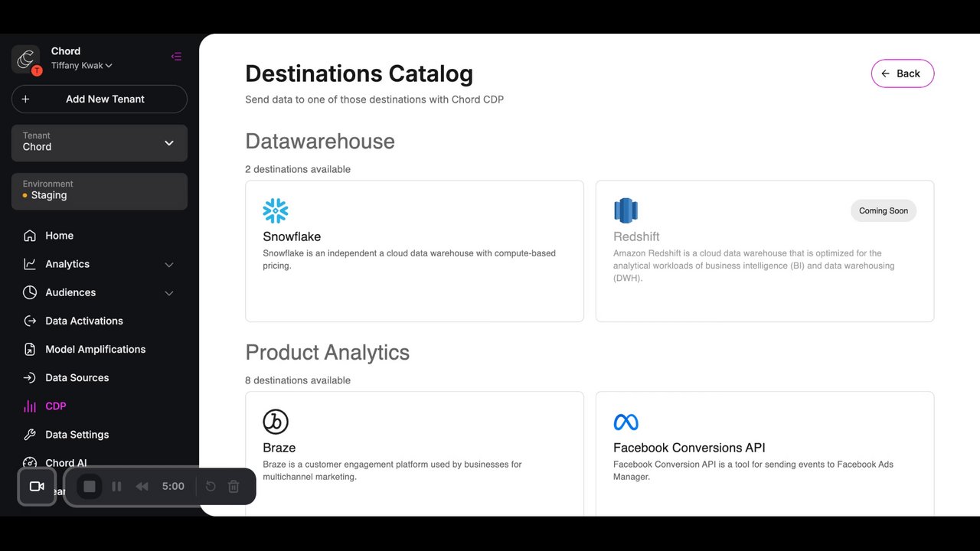Click the Data Sources arrow icon
980x551 pixels.
pos(30,377)
